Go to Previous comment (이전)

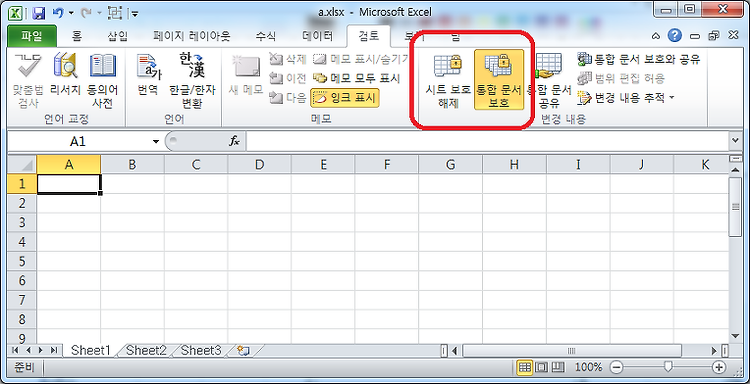click(287, 78)
